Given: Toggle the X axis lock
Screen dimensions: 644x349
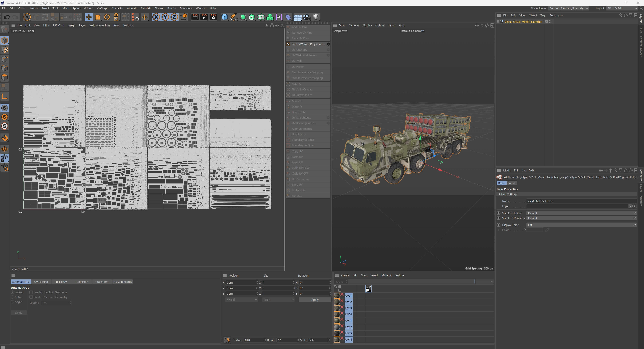Looking at the screenshot, I should click(x=156, y=17).
